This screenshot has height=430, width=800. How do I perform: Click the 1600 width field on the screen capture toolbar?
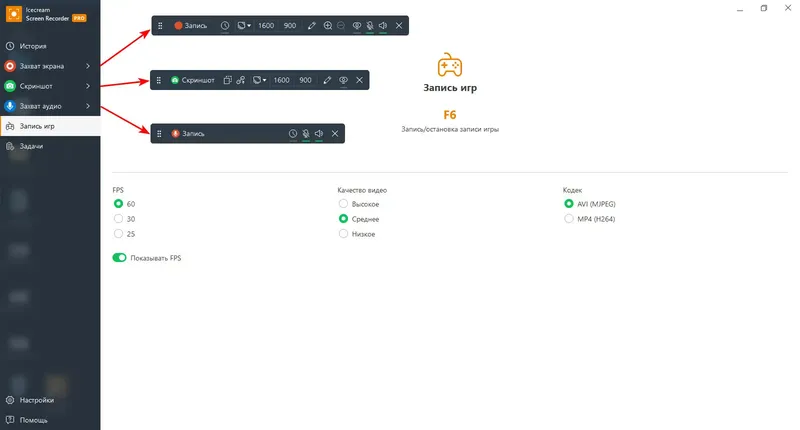(266, 26)
